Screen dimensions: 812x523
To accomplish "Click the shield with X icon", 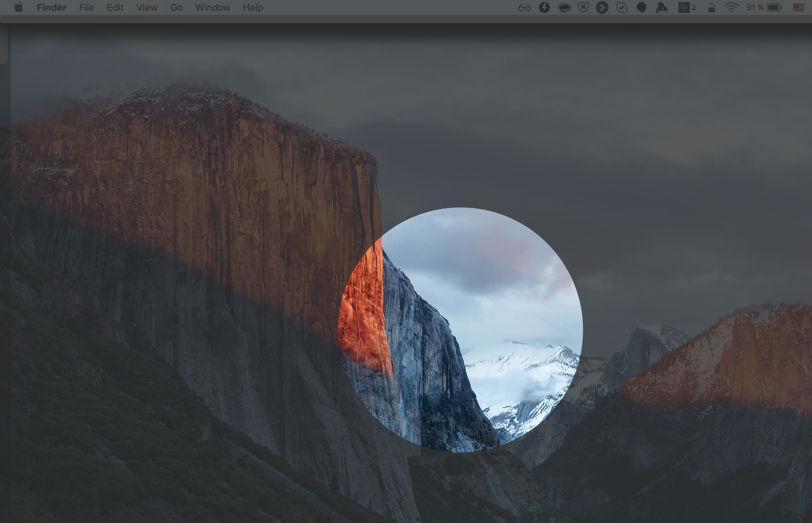I will click(x=583, y=7).
